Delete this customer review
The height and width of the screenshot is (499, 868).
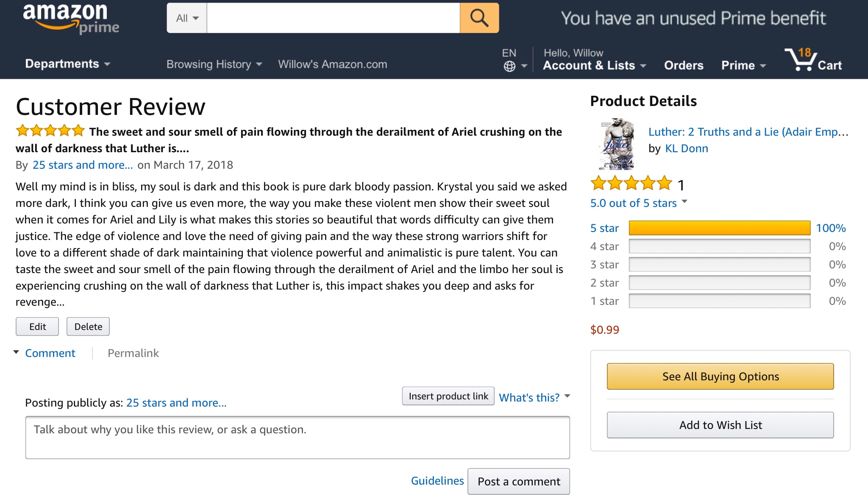coord(88,326)
